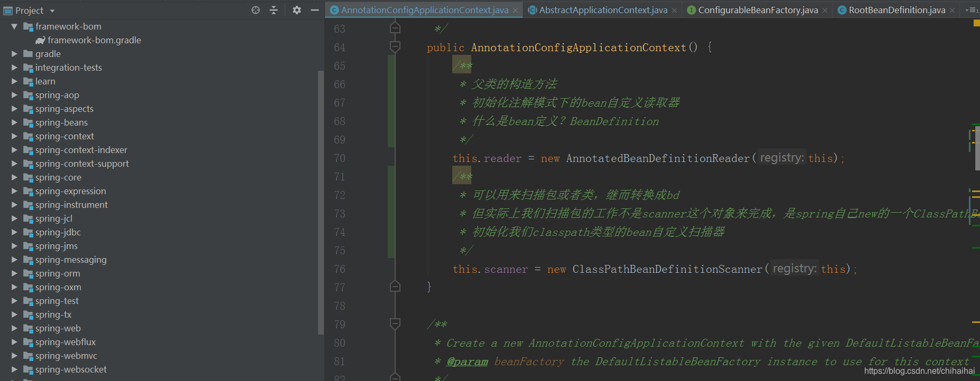This screenshot has height=381, width=980.
Task: Close the RootBeanDefinition.java tab
Action: pyautogui.click(x=952, y=11)
